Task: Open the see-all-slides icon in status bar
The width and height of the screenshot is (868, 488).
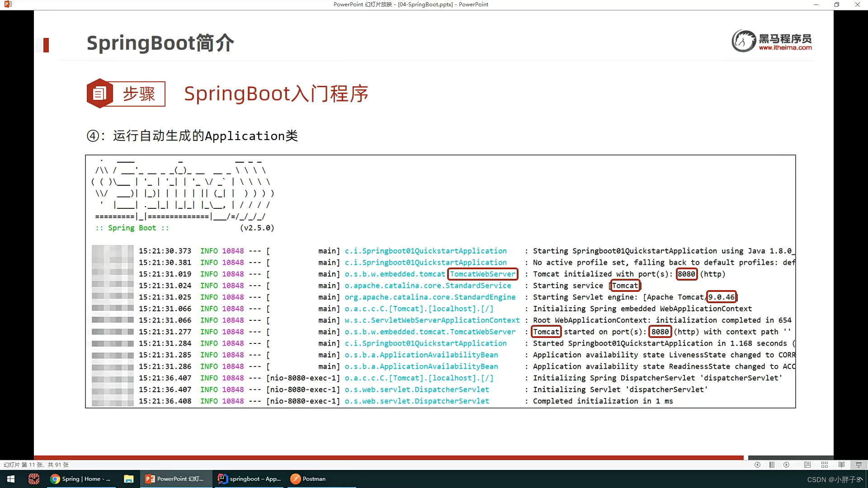Action: click(772, 465)
